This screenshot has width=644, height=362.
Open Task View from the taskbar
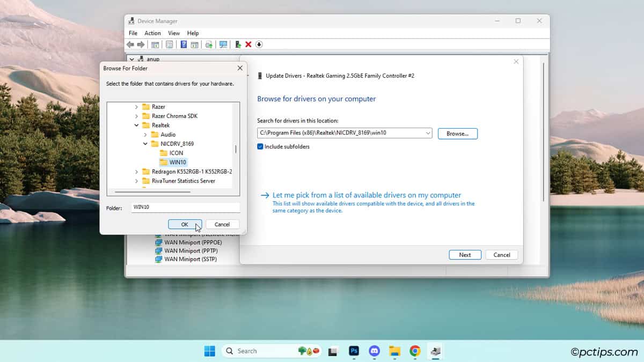point(333,351)
